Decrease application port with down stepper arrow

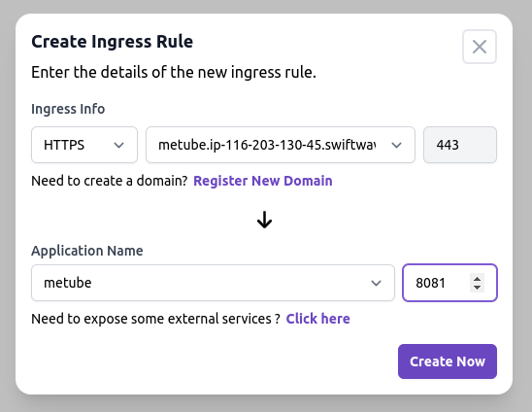coord(477,288)
